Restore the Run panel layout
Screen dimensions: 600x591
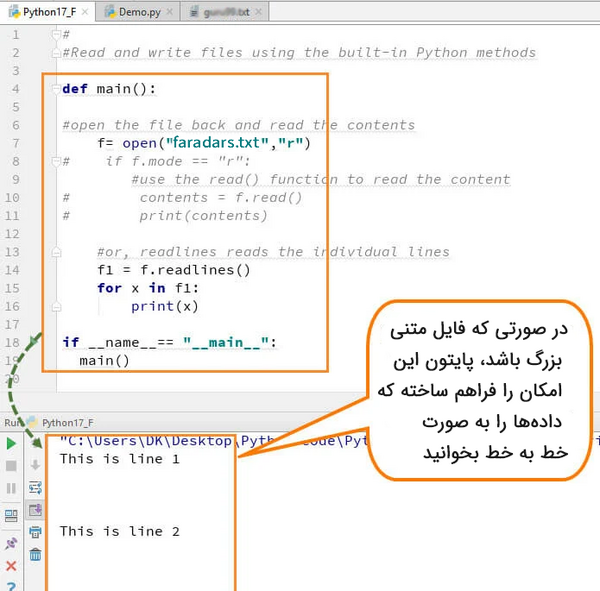coord(11,516)
